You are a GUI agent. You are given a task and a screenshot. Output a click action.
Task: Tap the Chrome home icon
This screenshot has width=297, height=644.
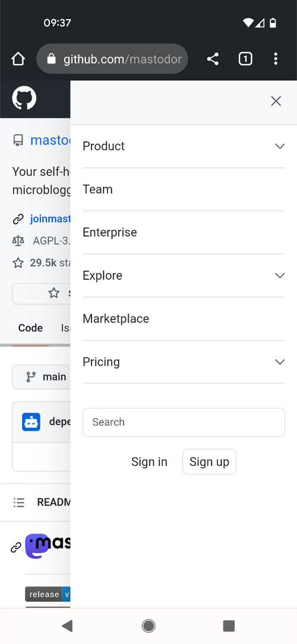pos(18,59)
